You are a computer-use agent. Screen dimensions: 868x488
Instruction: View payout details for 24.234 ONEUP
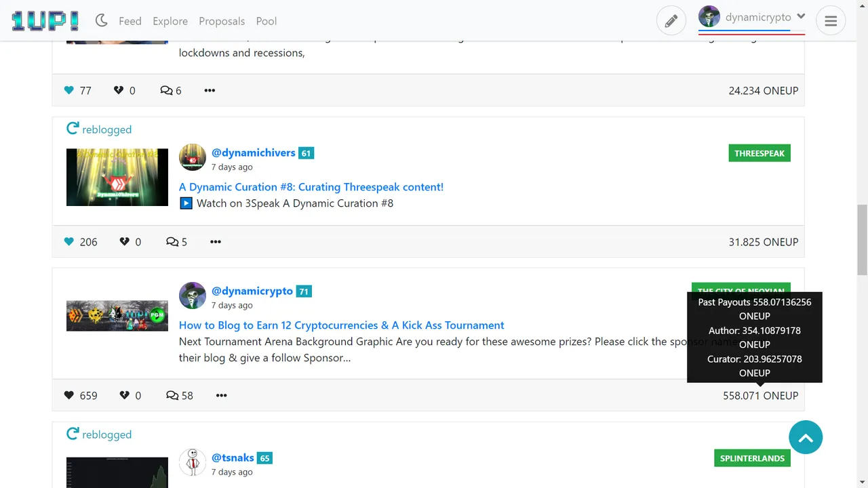(x=763, y=90)
